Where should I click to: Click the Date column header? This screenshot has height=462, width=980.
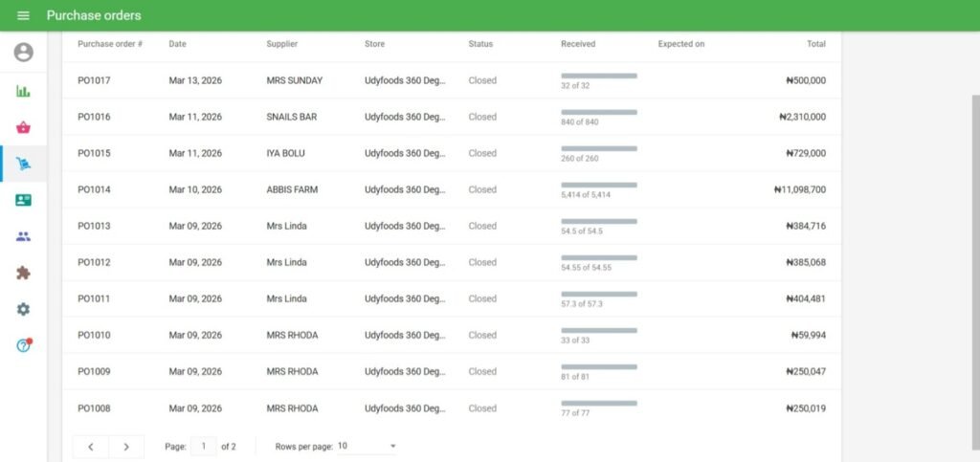[177, 44]
